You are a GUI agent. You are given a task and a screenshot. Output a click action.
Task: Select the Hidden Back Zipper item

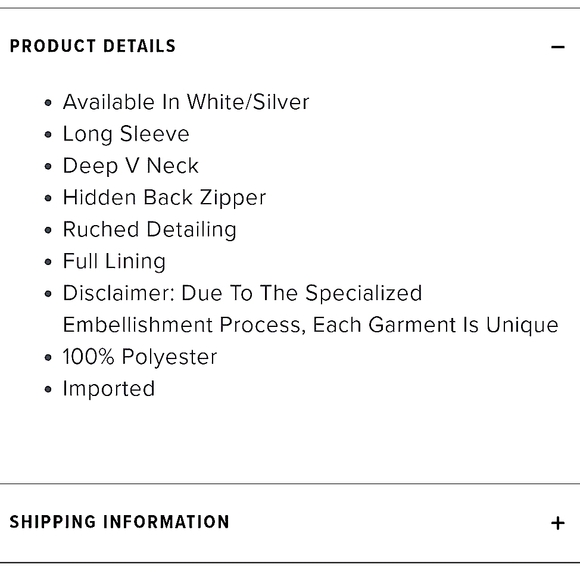tap(164, 198)
